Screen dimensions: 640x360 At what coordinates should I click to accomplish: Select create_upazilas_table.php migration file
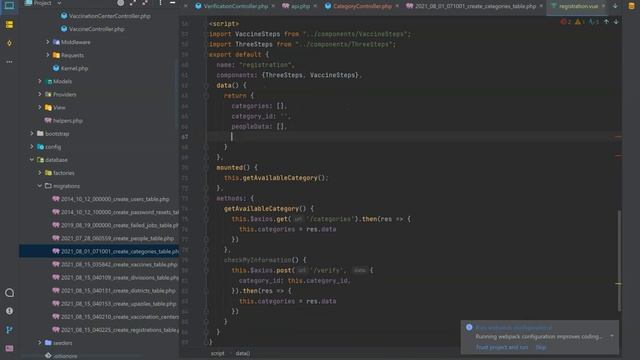(114, 303)
